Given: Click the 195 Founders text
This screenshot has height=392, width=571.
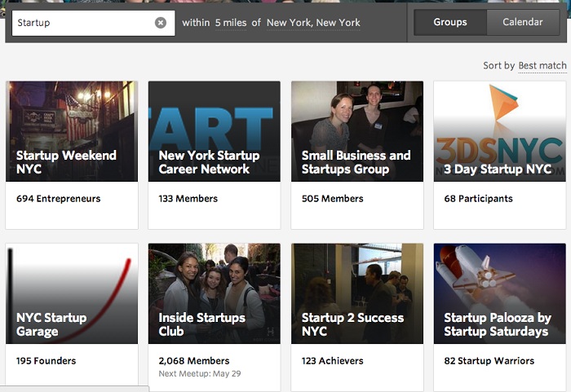Looking at the screenshot, I should [46, 361].
